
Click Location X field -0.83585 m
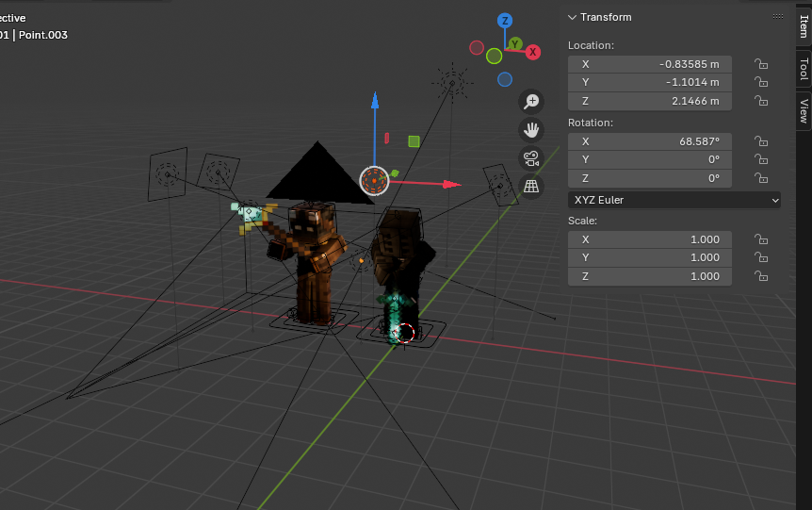click(x=650, y=64)
